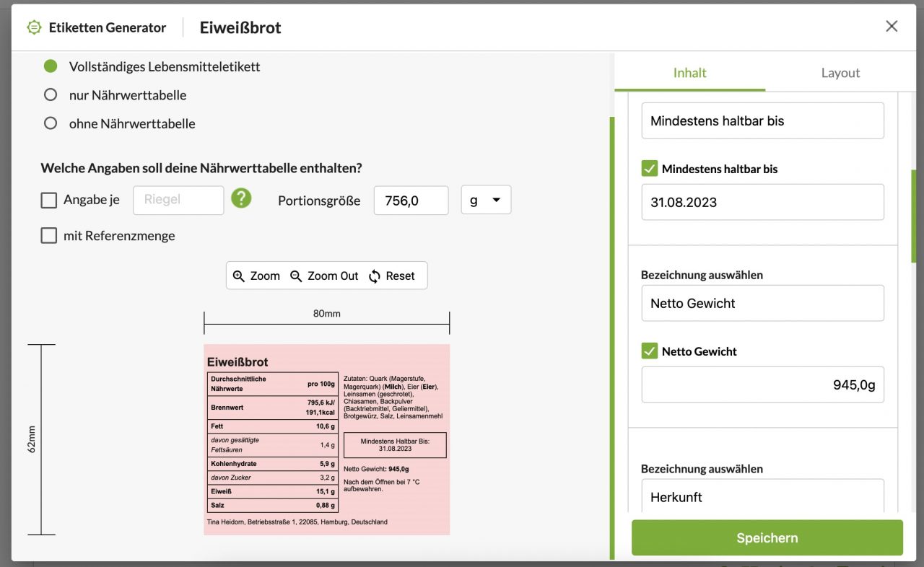Screen dimensions: 924x567
Task: Open the portion unit g dropdown
Action: [486, 201]
